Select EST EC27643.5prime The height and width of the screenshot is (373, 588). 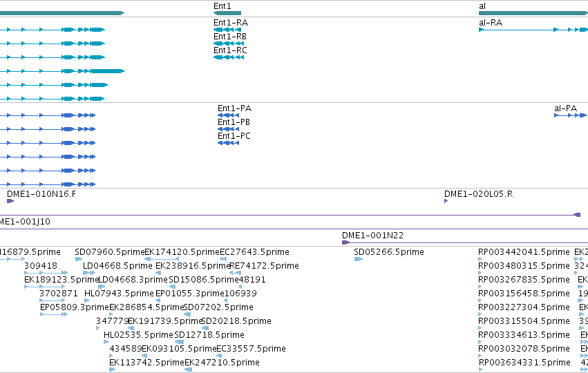pos(254,252)
